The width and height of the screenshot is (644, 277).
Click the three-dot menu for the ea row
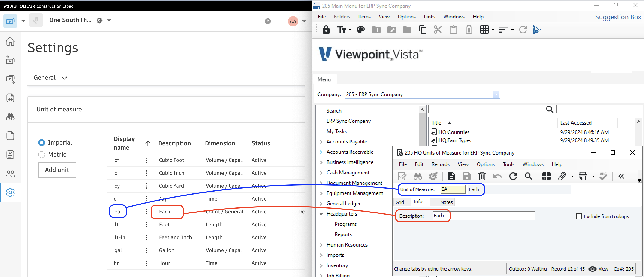[147, 212]
